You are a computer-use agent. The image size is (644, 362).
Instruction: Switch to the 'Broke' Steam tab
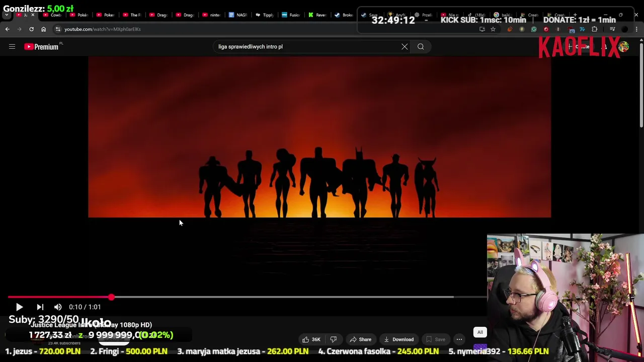344,15
